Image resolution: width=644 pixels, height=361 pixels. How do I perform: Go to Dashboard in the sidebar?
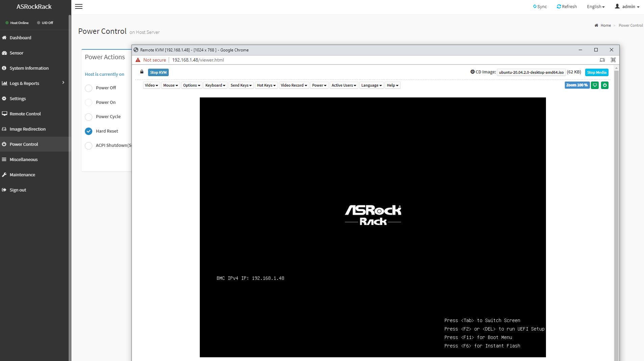click(x=20, y=38)
